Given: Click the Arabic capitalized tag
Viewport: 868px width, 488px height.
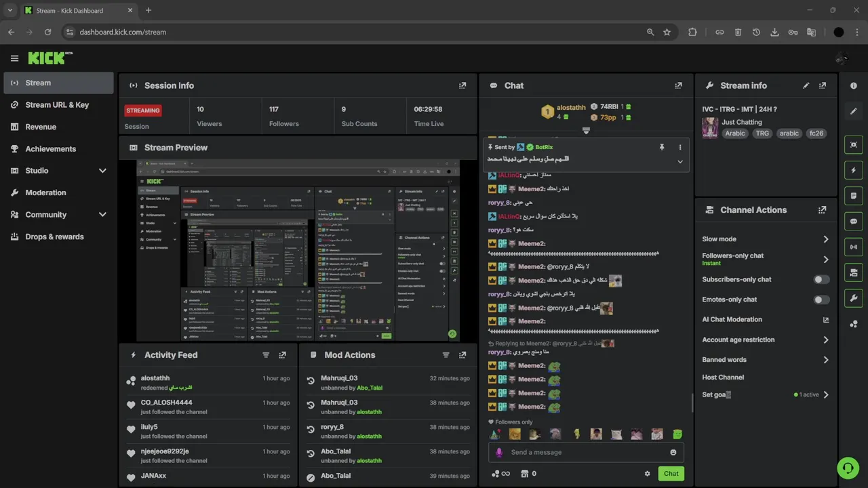Looking at the screenshot, I should 735,134.
